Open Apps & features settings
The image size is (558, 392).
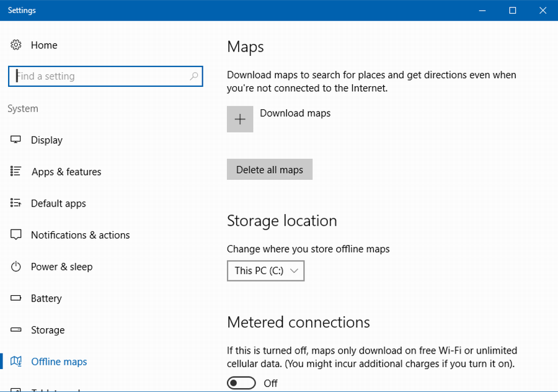coord(66,171)
